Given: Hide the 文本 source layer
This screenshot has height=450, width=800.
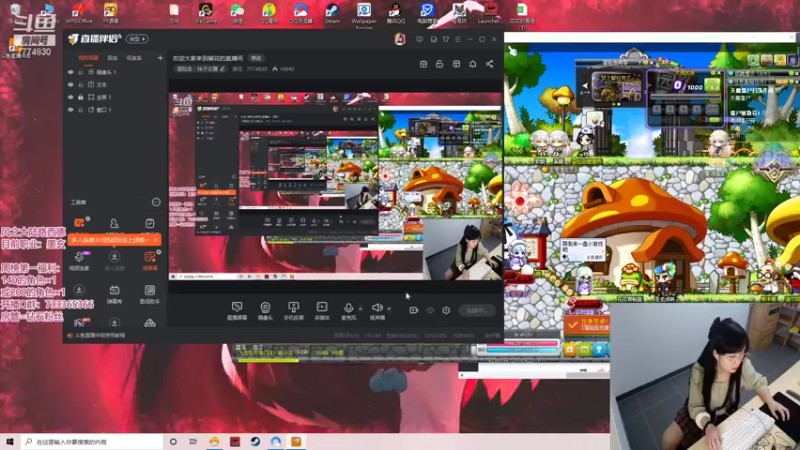Looking at the screenshot, I should (70, 85).
